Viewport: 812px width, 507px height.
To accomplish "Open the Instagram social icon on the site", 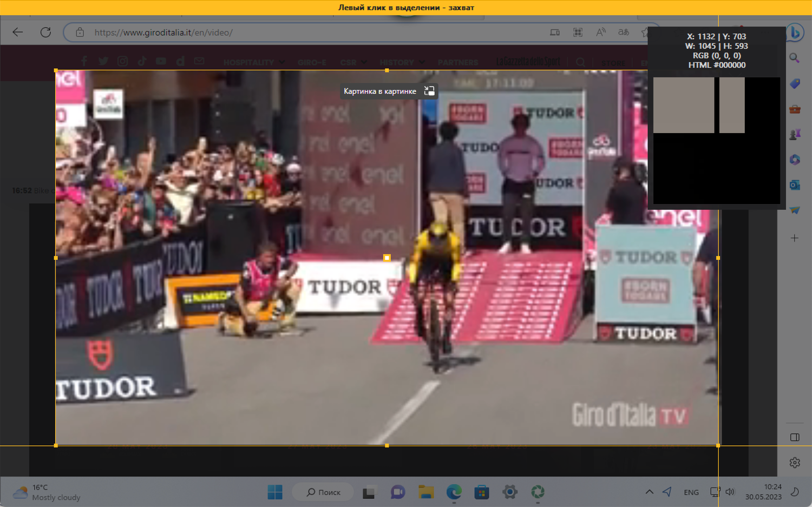I will pos(123,61).
